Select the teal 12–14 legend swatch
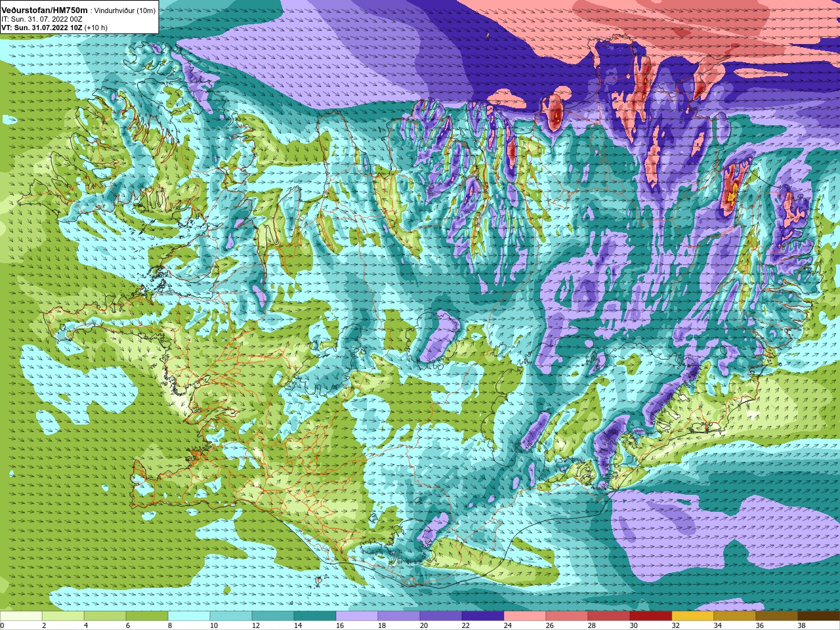 [x=273, y=616]
